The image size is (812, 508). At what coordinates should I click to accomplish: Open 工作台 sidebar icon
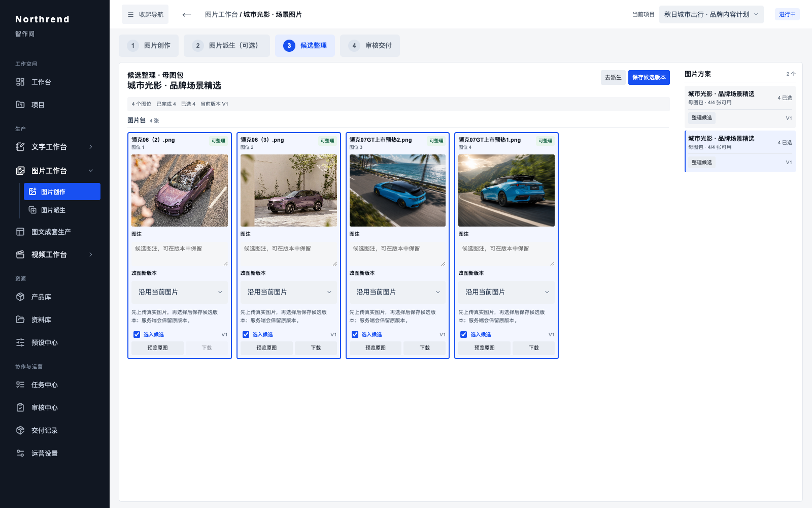tap(20, 82)
